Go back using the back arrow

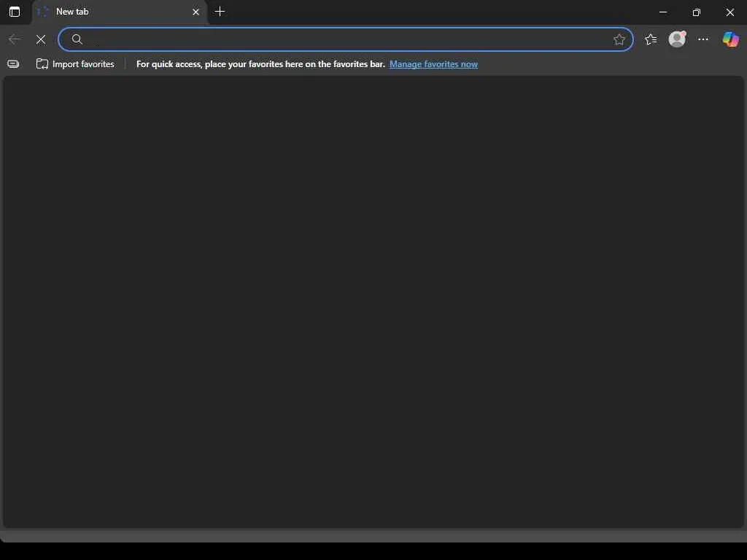(15, 39)
